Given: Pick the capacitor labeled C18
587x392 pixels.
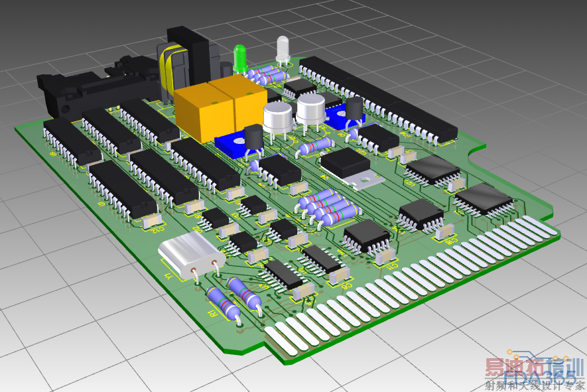Looking at the screenshot, I should click(445, 231).
